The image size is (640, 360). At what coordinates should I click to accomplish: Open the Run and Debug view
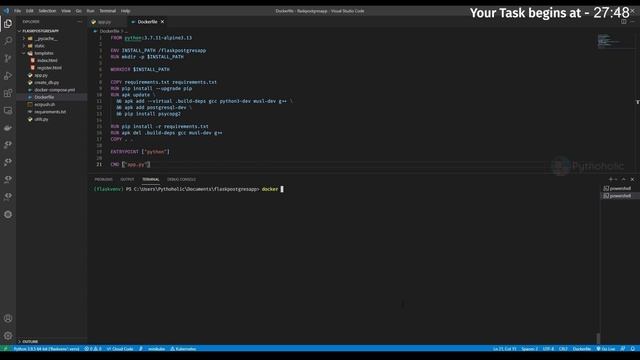tap(8, 76)
